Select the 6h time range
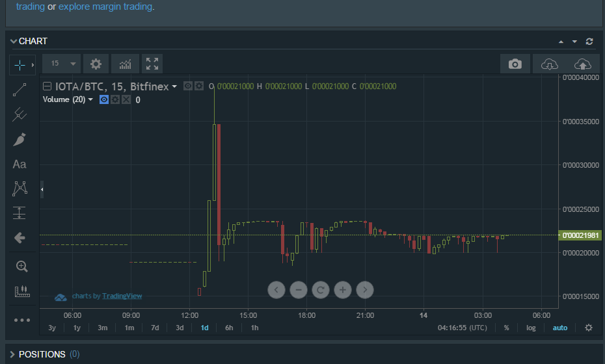Image resolution: width=605 pixels, height=364 pixels. click(x=229, y=328)
